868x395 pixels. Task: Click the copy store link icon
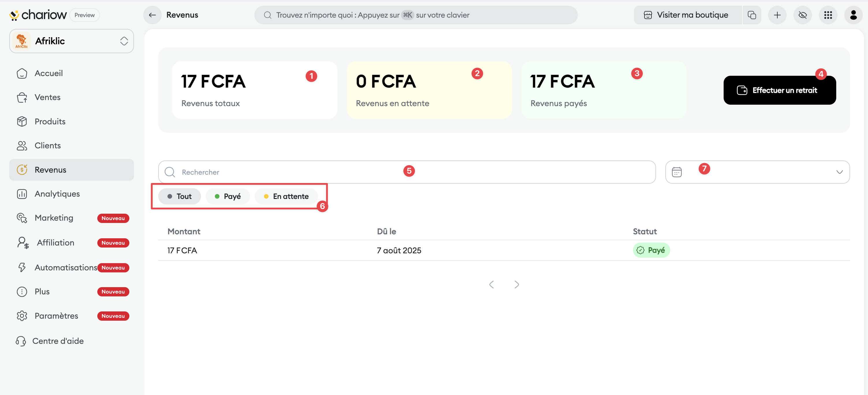tap(751, 15)
